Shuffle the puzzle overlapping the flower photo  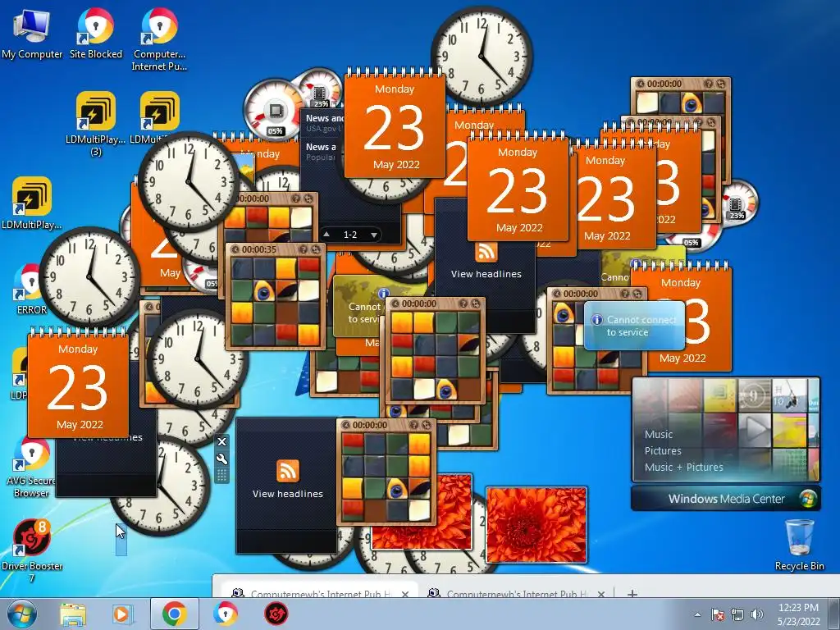click(x=427, y=425)
